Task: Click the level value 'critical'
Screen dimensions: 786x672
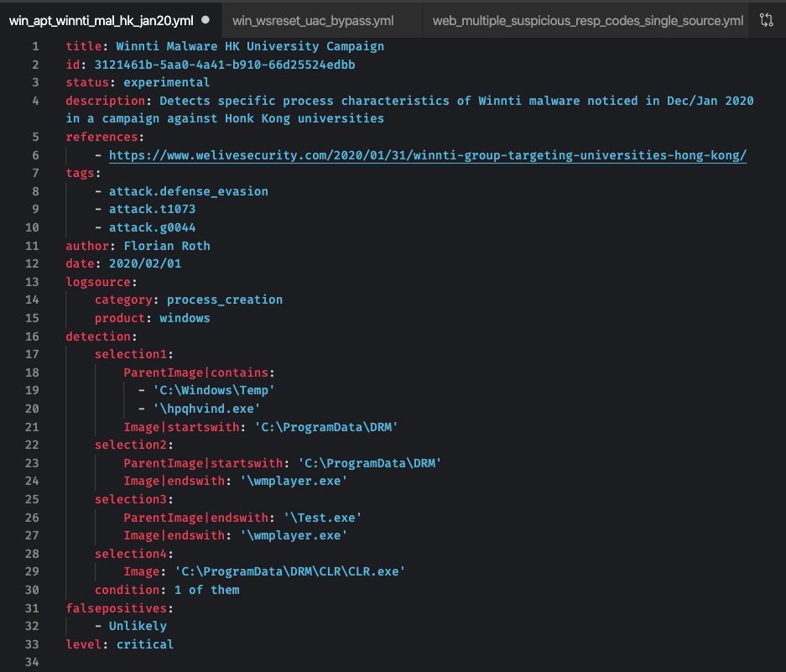Action: coord(145,644)
